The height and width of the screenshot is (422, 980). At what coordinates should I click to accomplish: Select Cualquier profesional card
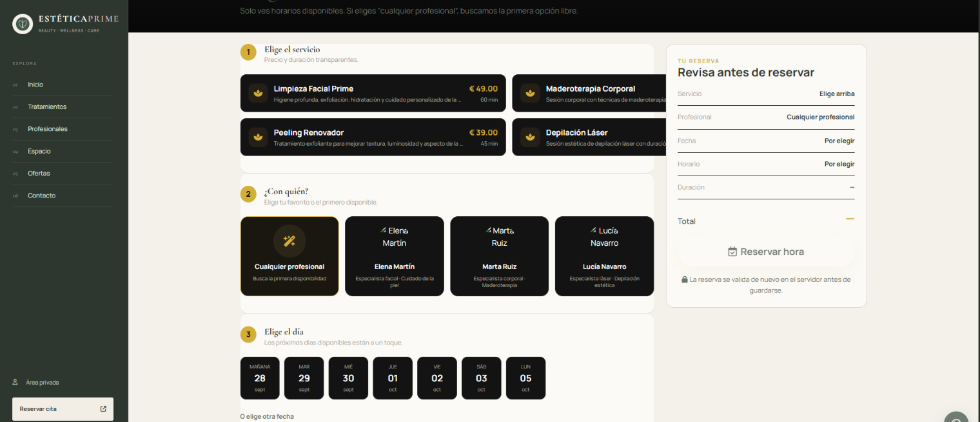[289, 256]
